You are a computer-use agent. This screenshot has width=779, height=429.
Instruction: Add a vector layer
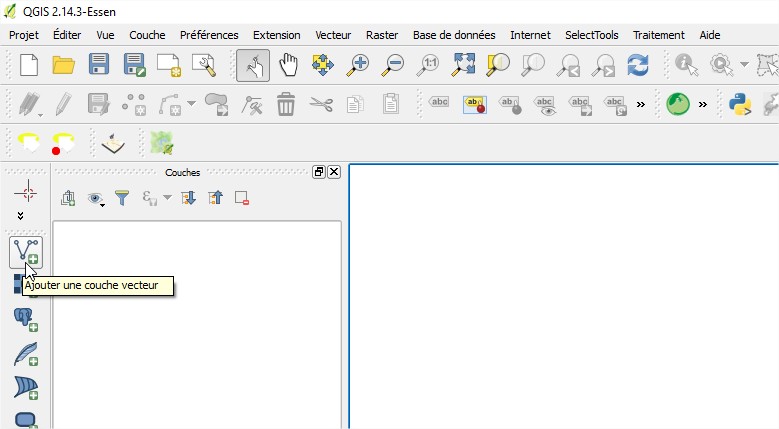(26, 252)
